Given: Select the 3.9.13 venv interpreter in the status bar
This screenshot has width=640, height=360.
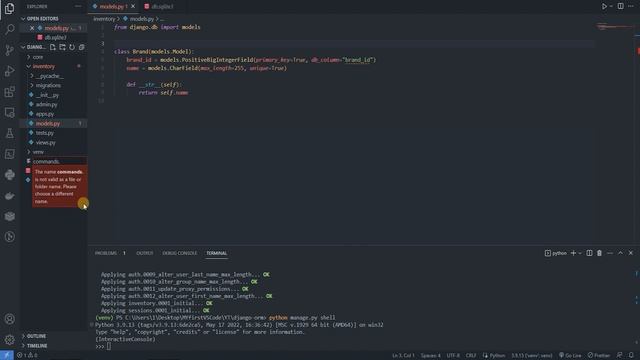Looking at the screenshot, I should point(532,356).
